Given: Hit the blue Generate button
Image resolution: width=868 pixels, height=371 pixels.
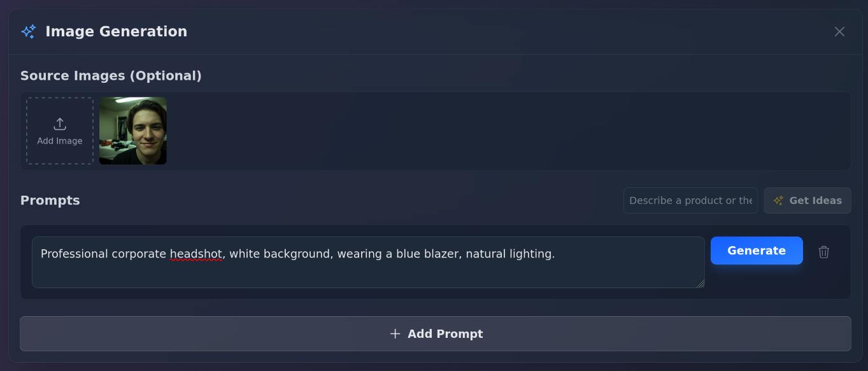Looking at the screenshot, I should click(757, 251).
